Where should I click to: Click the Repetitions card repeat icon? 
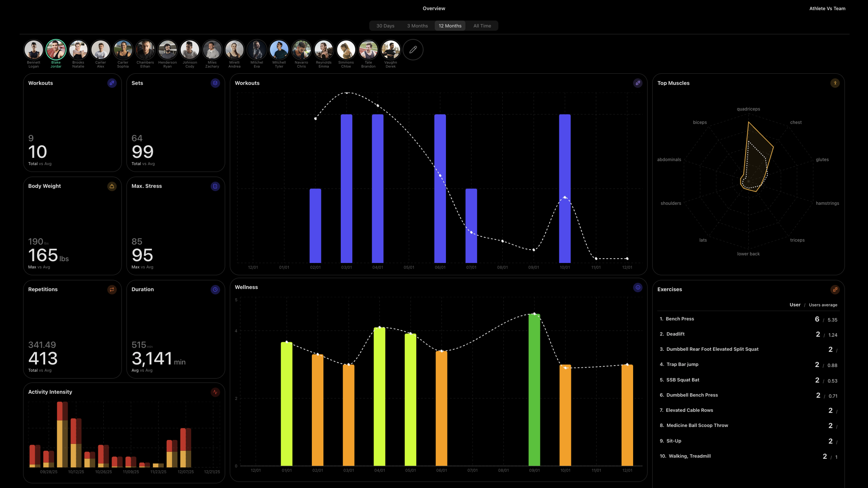click(x=112, y=290)
